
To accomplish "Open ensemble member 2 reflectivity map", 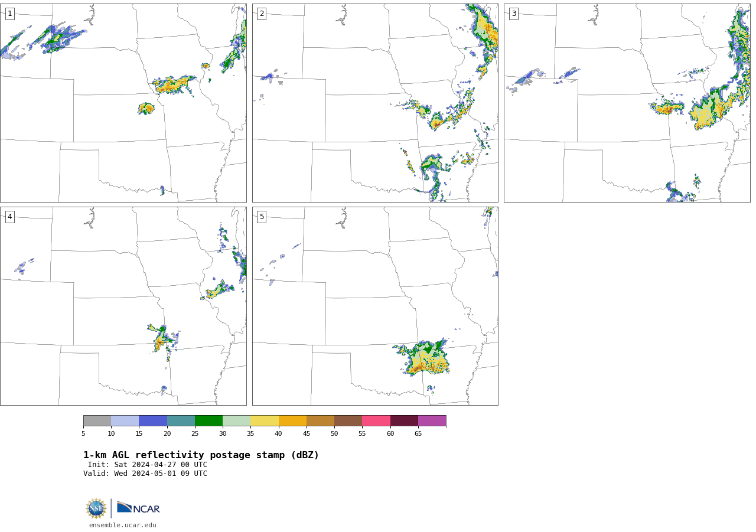I will tap(375, 103).
